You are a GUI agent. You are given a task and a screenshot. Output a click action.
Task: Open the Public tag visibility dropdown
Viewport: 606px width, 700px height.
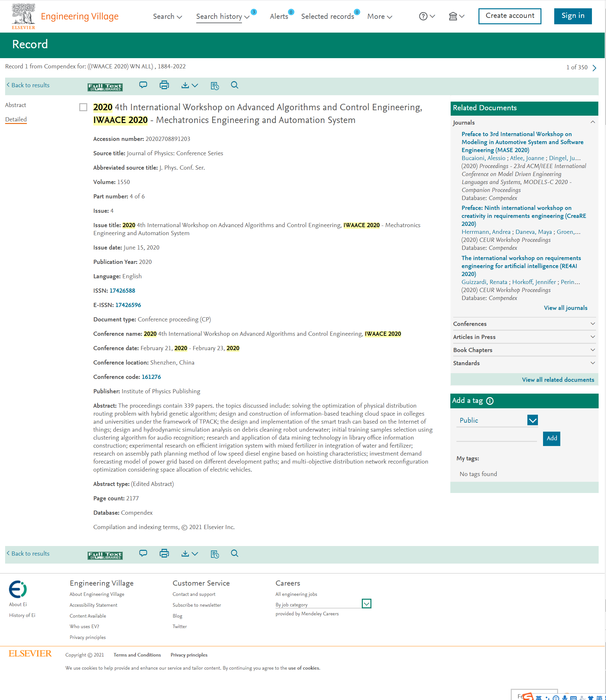(x=532, y=420)
